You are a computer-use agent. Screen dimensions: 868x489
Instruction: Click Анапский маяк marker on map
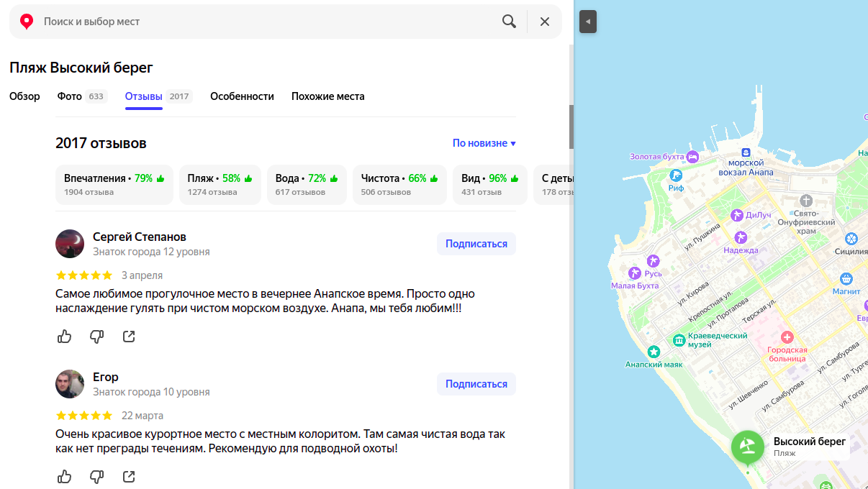pos(654,352)
